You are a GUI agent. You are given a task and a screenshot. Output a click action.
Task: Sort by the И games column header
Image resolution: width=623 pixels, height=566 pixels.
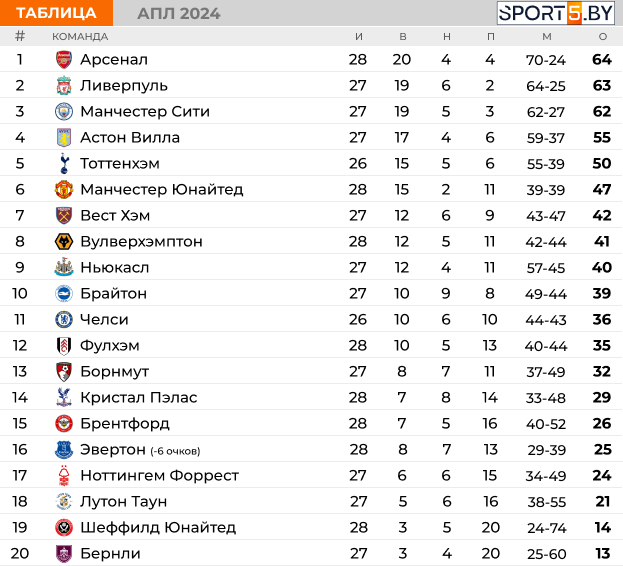(359, 37)
